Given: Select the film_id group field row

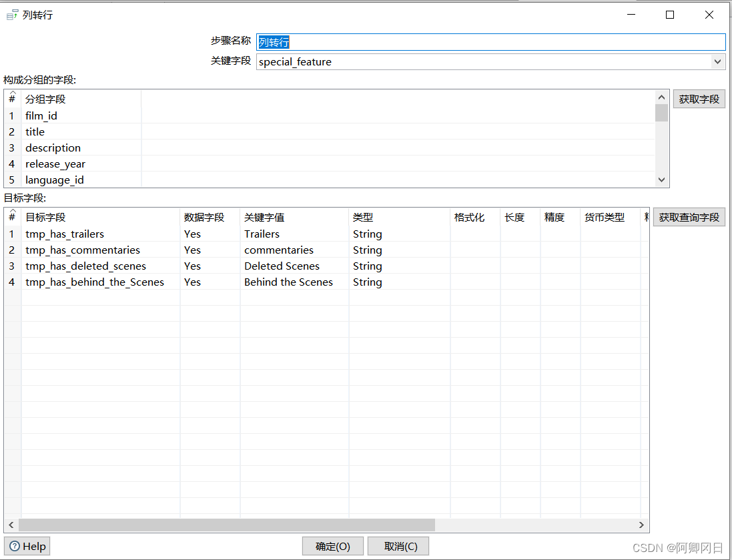Looking at the screenshot, I should [x=41, y=115].
